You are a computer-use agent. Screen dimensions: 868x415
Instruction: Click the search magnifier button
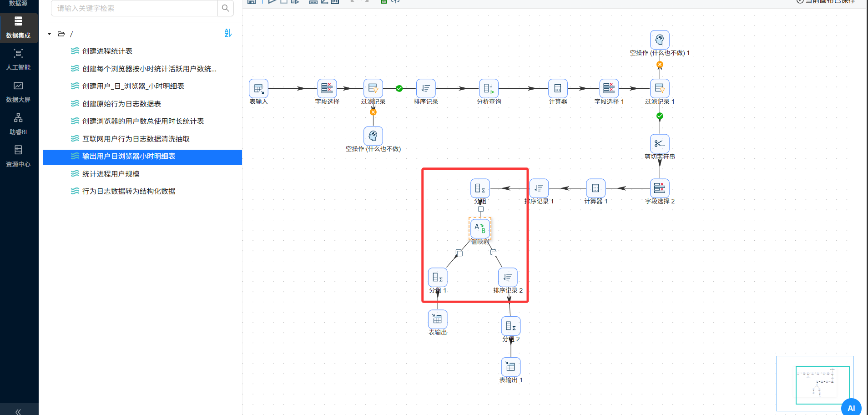click(225, 8)
